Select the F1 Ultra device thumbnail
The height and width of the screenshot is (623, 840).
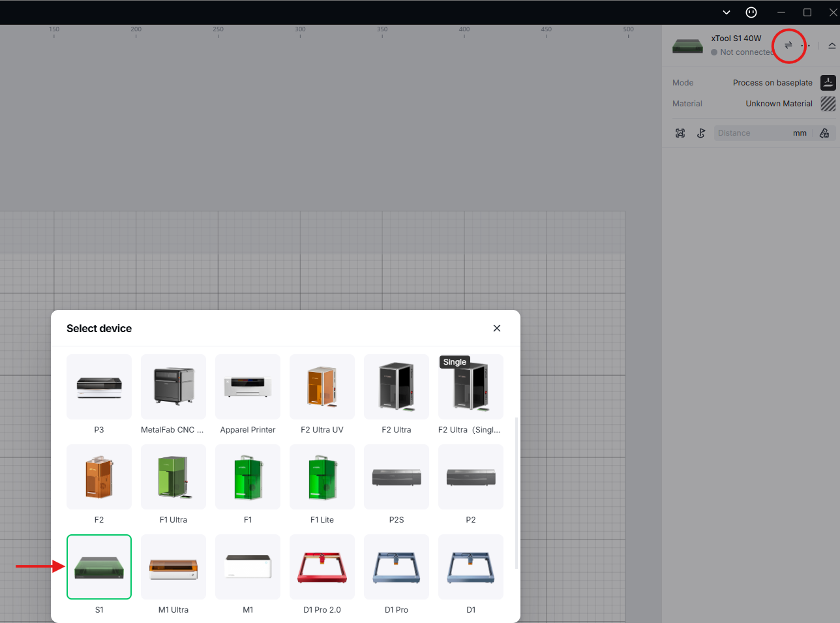coord(173,477)
